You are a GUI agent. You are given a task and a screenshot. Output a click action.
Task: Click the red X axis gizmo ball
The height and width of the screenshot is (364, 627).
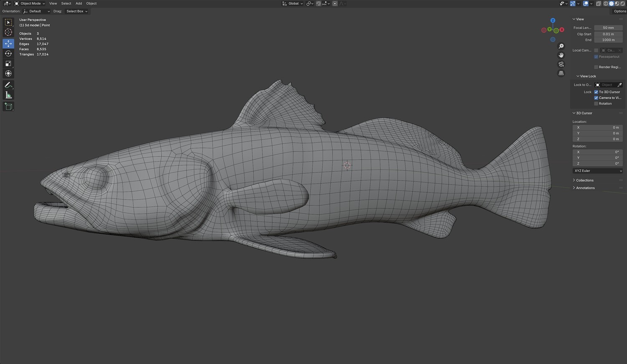pos(562,30)
